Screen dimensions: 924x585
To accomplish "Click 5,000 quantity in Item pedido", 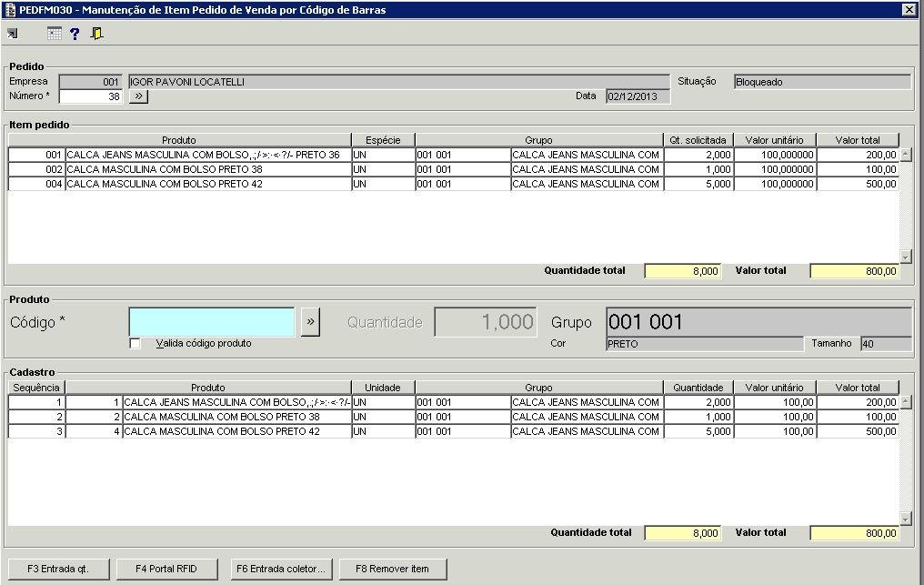I will point(699,184).
